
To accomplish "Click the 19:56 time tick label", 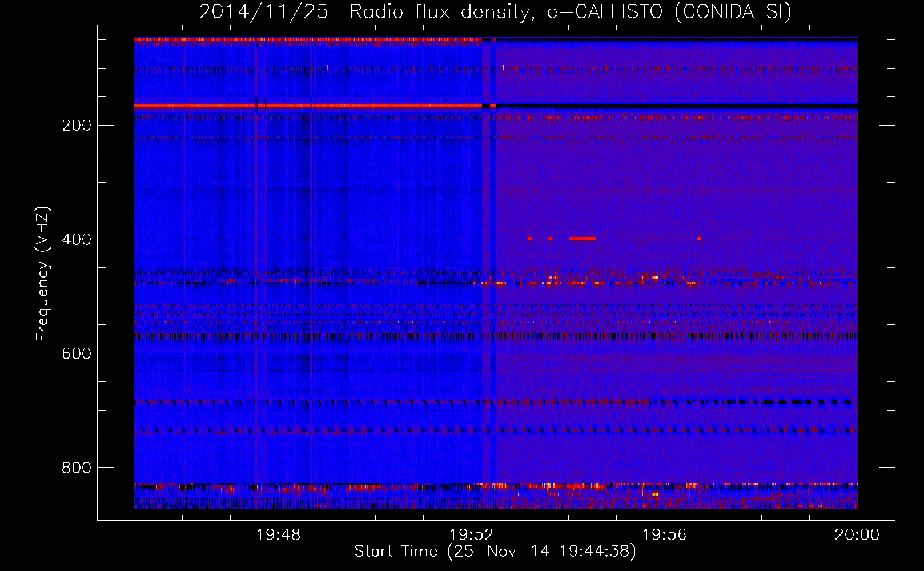I will 665,535.
